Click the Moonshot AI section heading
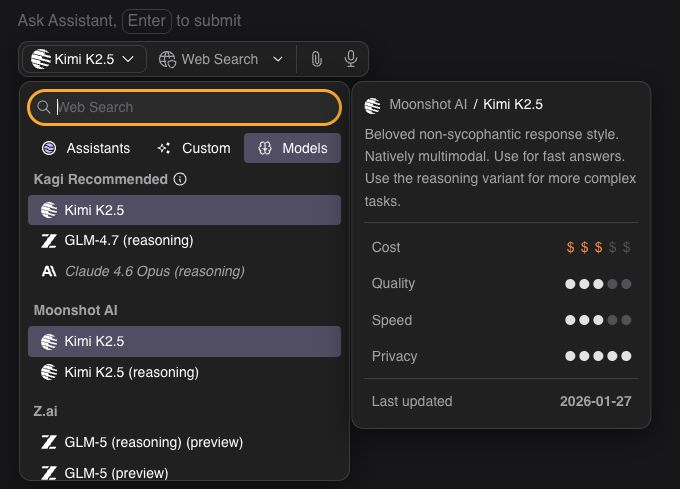680x489 pixels. pyautogui.click(x=75, y=310)
